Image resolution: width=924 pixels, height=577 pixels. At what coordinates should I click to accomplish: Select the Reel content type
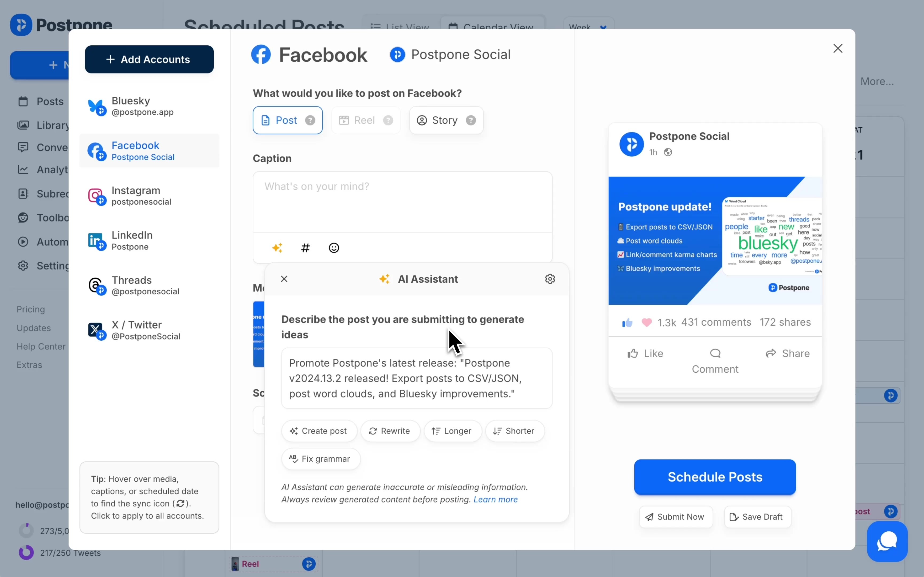366,120
